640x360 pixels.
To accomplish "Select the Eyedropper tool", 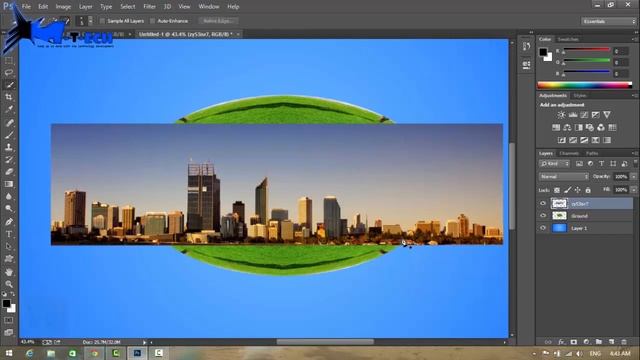I will (9, 109).
